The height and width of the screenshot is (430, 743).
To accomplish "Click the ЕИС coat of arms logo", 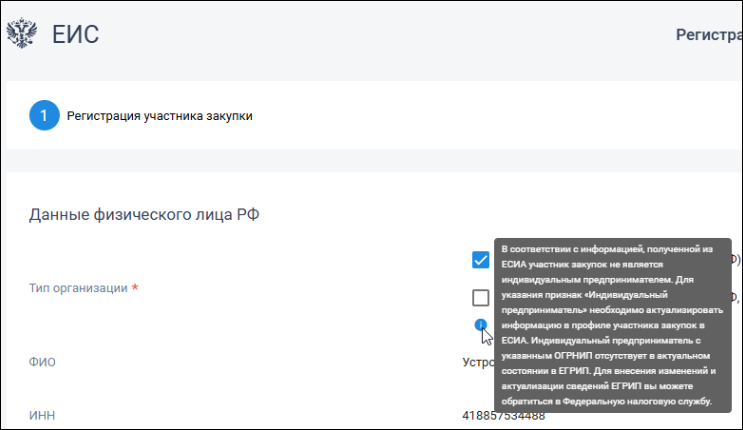I will pyautogui.click(x=22, y=33).
